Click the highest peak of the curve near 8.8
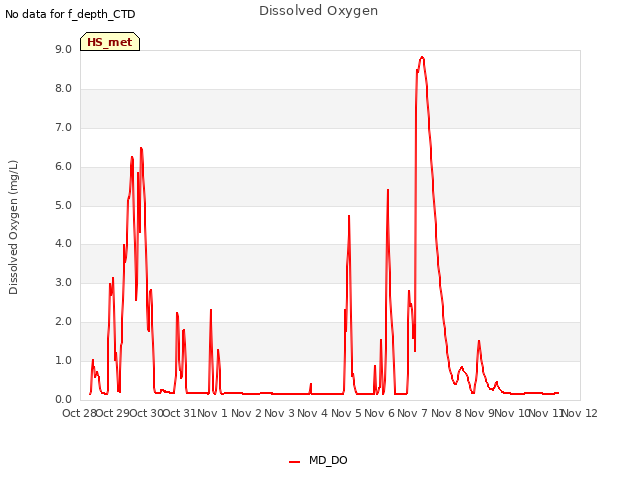This screenshot has height=480, width=640. (422, 58)
